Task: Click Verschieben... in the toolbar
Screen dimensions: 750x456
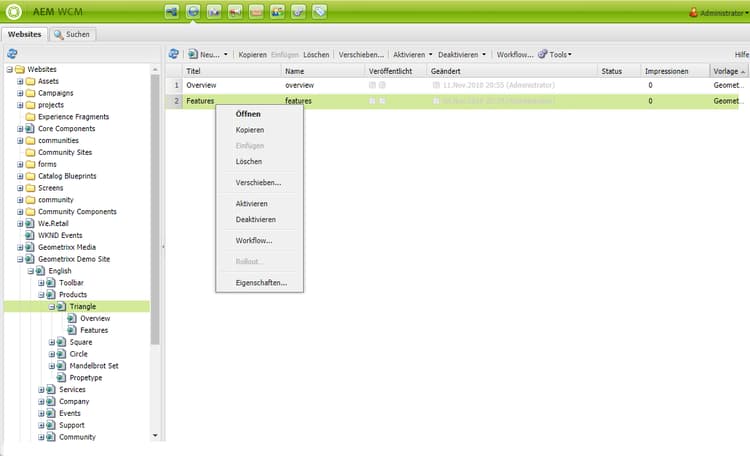Action: pos(361,55)
